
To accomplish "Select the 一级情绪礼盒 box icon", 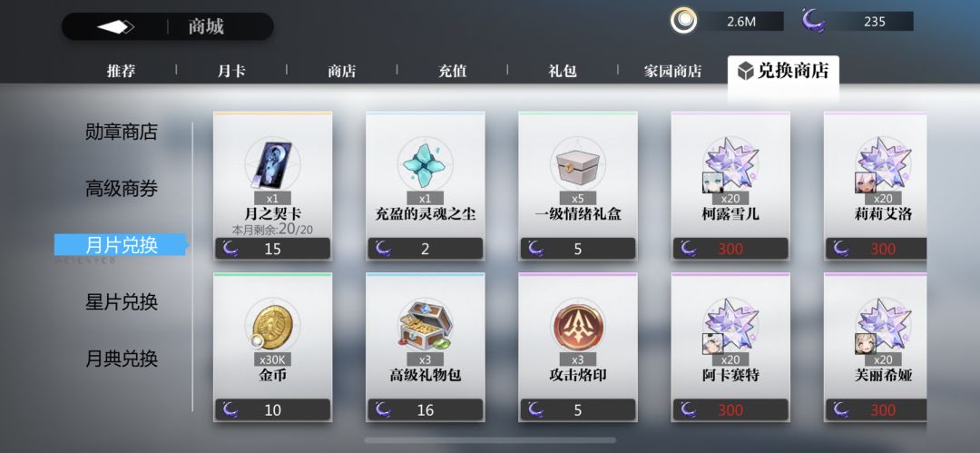I will tap(577, 164).
